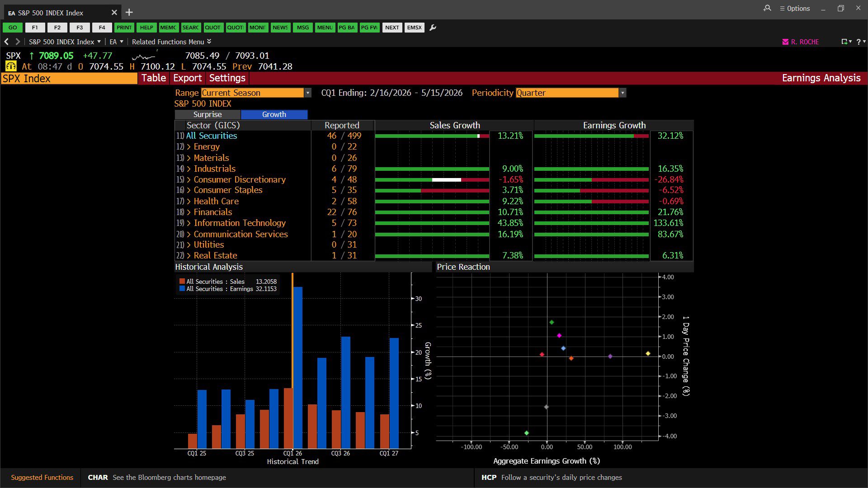This screenshot has width=868, height=488.
Task: Open the question mark help icon
Action: (859, 42)
